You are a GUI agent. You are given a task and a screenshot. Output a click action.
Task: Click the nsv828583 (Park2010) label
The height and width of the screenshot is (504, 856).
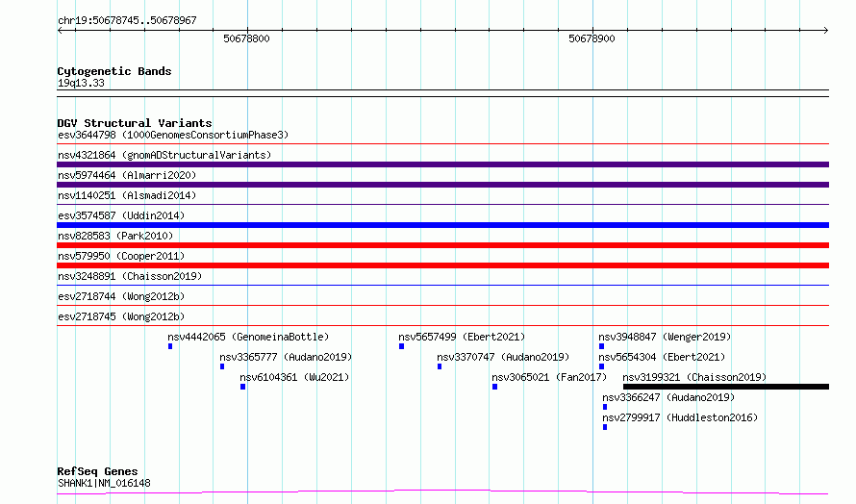click(x=115, y=236)
